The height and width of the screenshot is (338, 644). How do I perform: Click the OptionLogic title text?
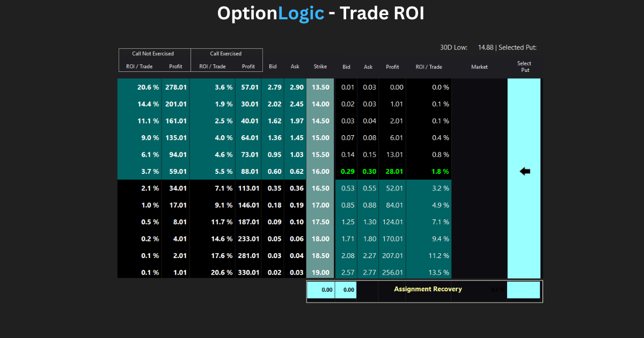pos(270,13)
